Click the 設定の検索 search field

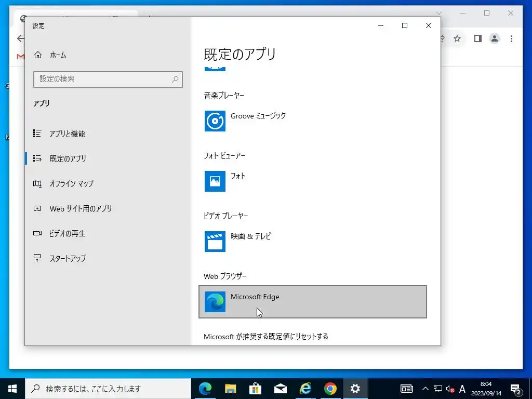[108, 79]
